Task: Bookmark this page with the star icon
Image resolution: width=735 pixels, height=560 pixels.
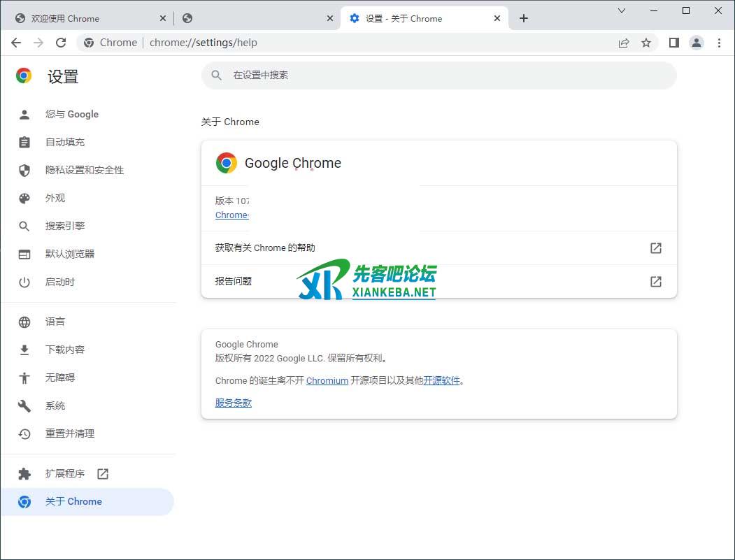Action: tap(646, 43)
